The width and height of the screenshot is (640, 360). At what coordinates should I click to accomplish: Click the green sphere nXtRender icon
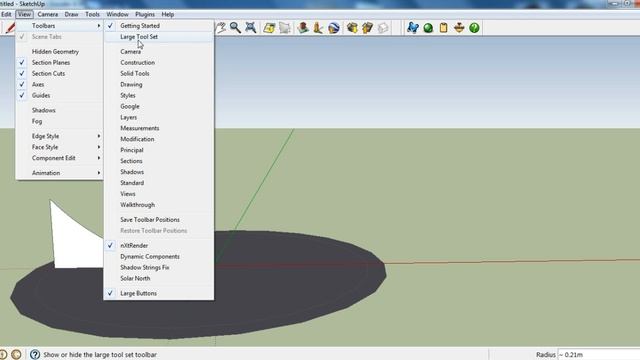tap(428, 28)
